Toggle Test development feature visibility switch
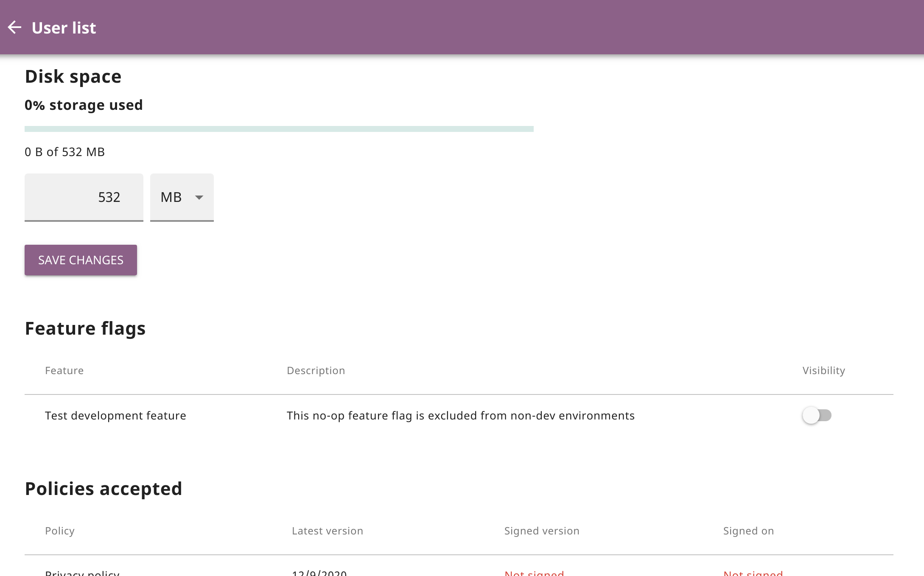Image resolution: width=924 pixels, height=576 pixels. point(817,415)
